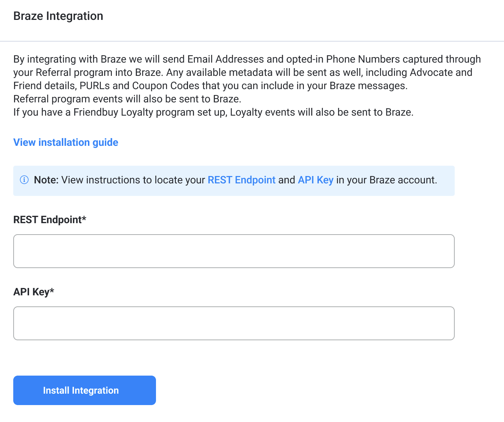This screenshot has height=422, width=504.
Task: Click the info icon in the note banner
Action: coord(24,180)
